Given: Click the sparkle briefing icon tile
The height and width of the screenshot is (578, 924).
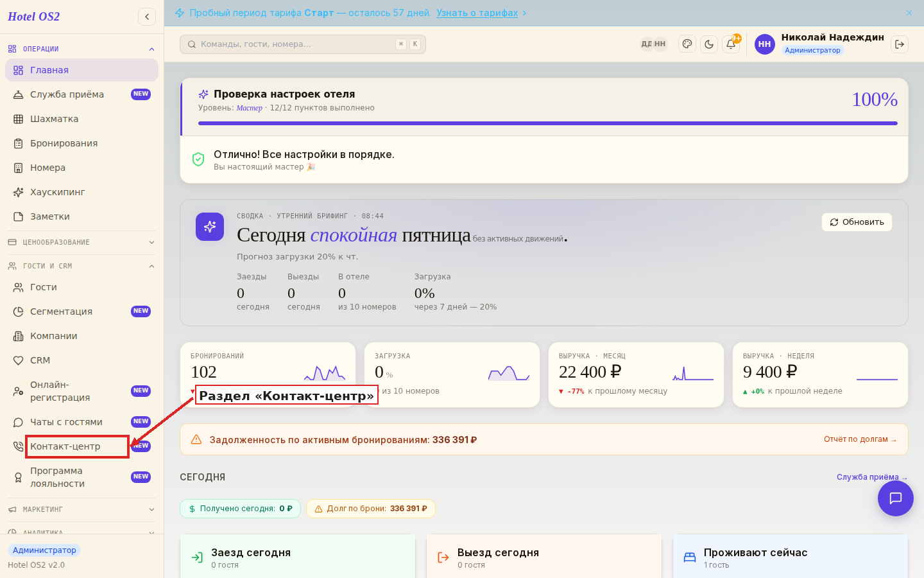Looking at the screenshot, I should [x=210, y=227].
